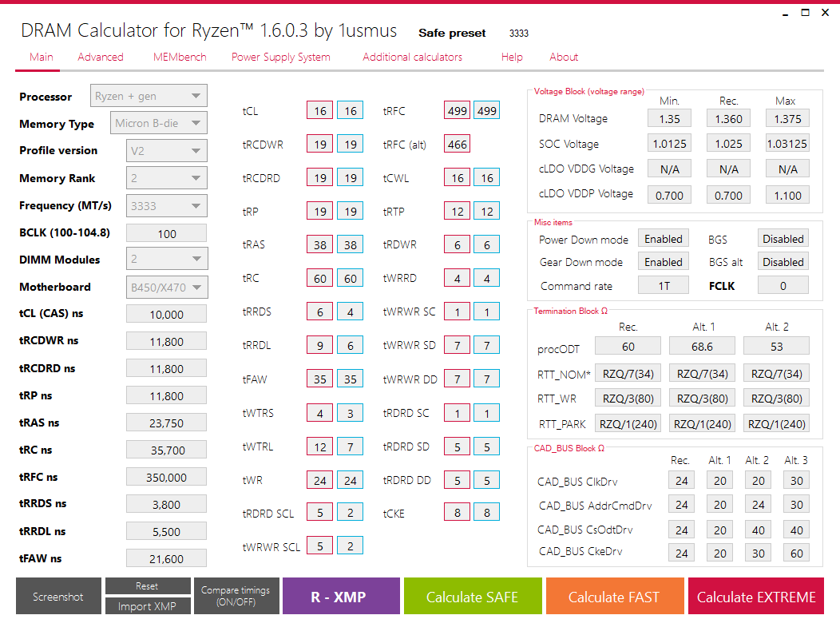This screenshot has width=840, height=631.
Task: Click Calculate FAST button
Action: coord(615,596)
